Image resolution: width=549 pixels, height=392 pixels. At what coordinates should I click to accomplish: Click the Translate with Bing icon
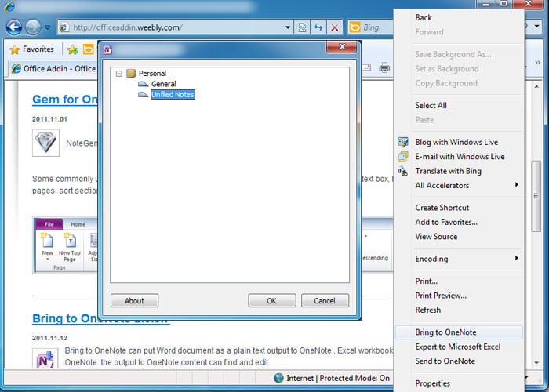coord(402,171)
